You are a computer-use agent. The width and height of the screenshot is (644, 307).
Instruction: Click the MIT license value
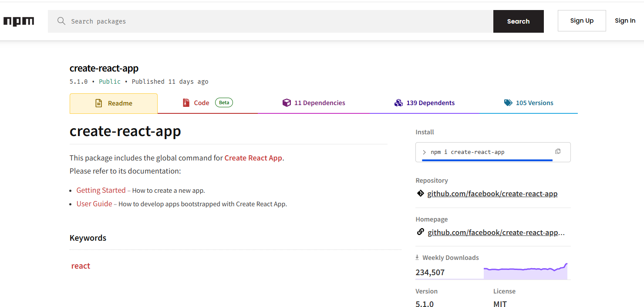(500, 304)
